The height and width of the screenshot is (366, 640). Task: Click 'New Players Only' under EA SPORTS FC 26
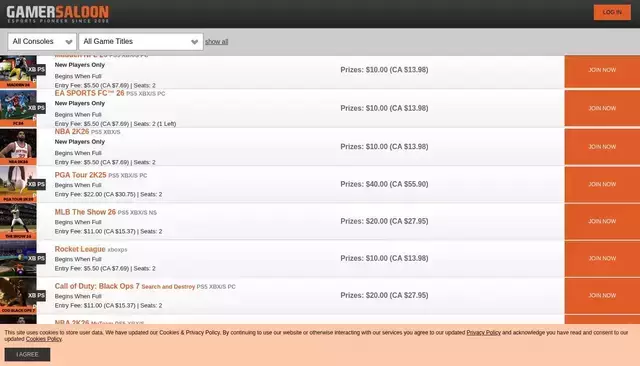click(x=80, y=103)
